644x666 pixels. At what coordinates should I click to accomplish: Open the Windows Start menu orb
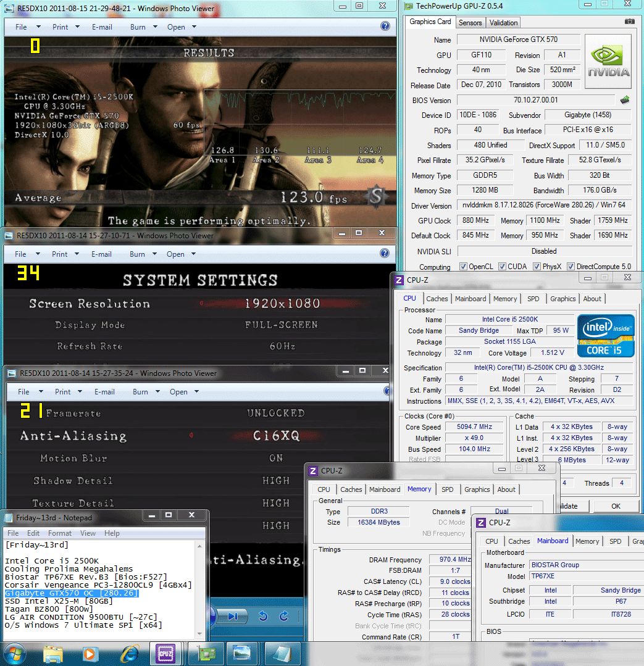coord(14,654)
